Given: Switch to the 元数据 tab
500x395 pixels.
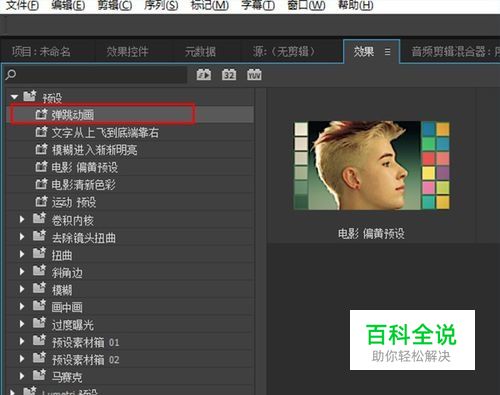Looking at the screenshot, I should pos(200,52).
